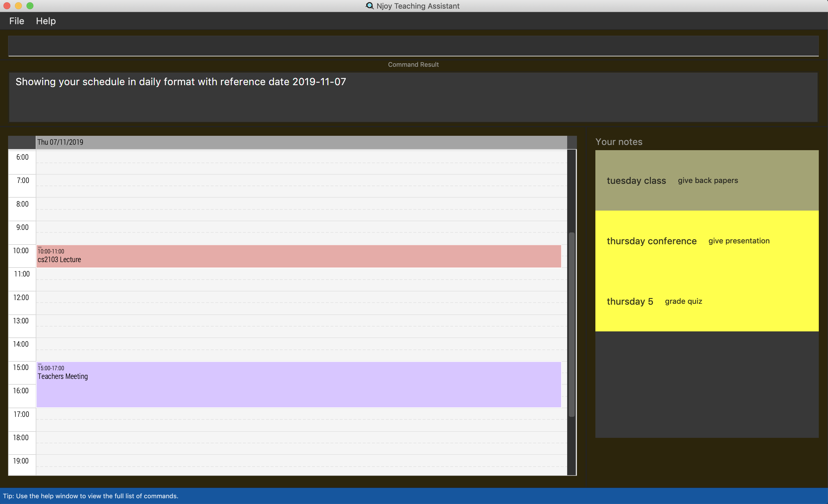Select the thursday conference note
Viewport: 828px width, 504px height.
click(x=707, y=241)
